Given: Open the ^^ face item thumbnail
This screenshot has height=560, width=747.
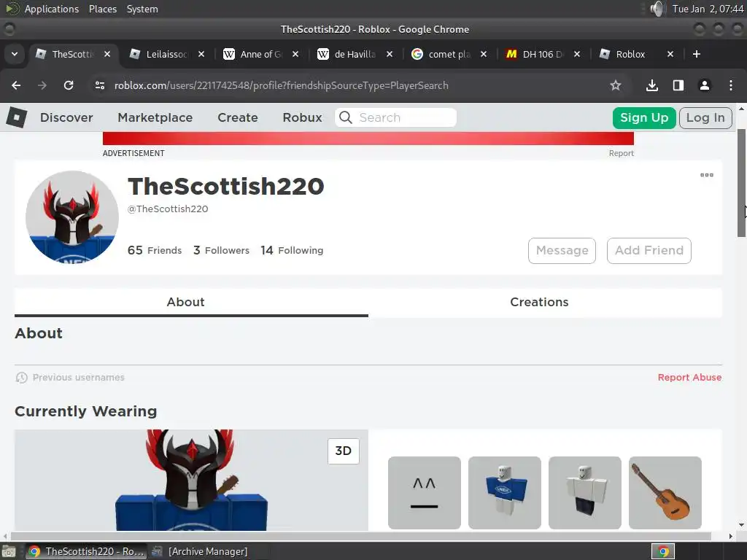Looking at the screenshot, I should pyautogui.click(x=425, y=493).
